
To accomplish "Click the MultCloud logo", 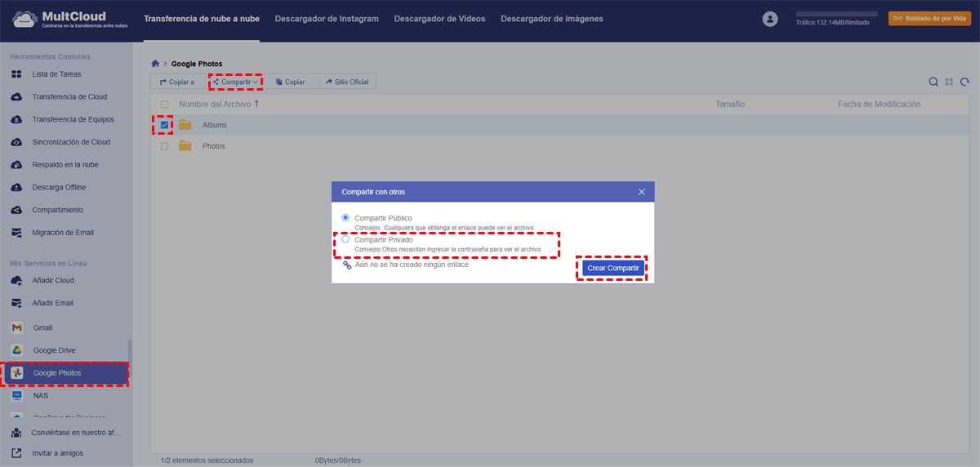I will pyautogui.click(x=71, y=18).
